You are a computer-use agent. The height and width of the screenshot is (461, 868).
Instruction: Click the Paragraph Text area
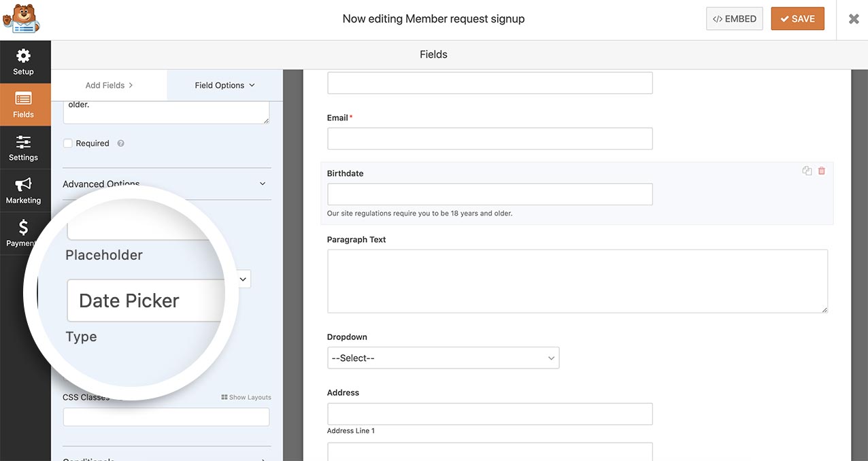click(578, 281)
